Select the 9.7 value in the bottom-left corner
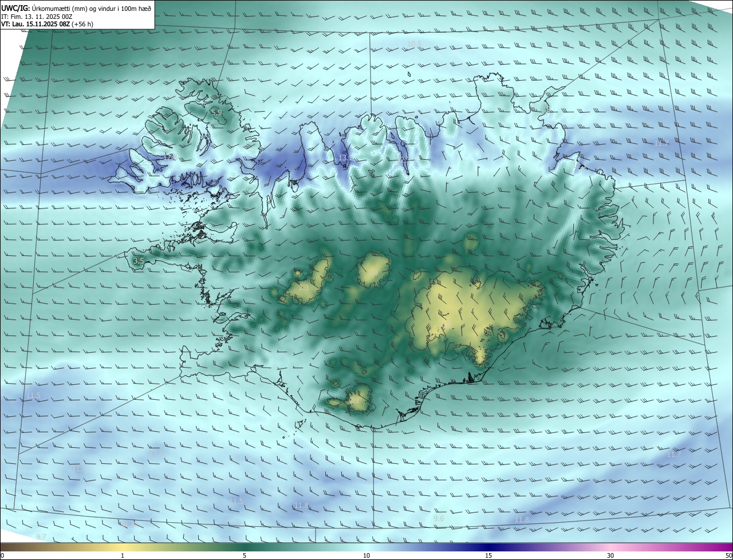This screenshot has height=560, width=733. (x=41, y=537)
